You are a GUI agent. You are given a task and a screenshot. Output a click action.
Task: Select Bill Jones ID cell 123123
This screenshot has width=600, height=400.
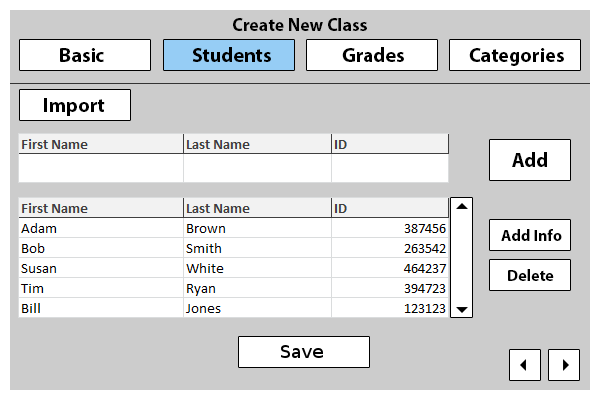point(389,308)
